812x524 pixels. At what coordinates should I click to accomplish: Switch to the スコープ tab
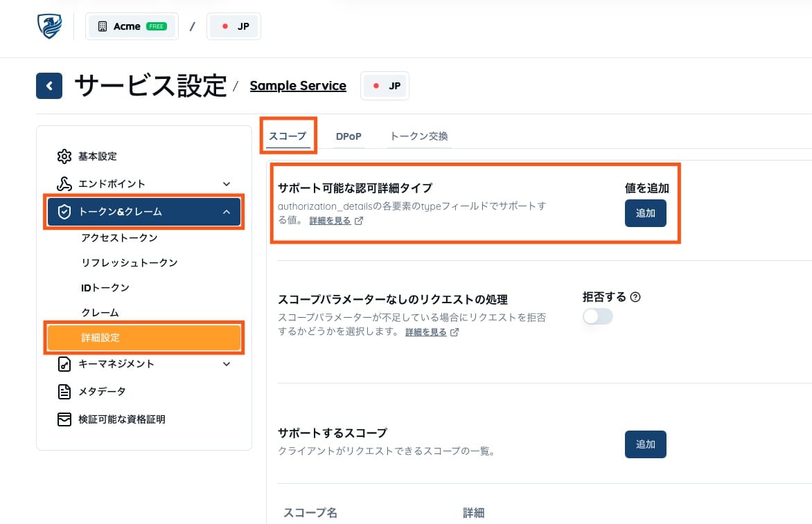click(288, 136)
